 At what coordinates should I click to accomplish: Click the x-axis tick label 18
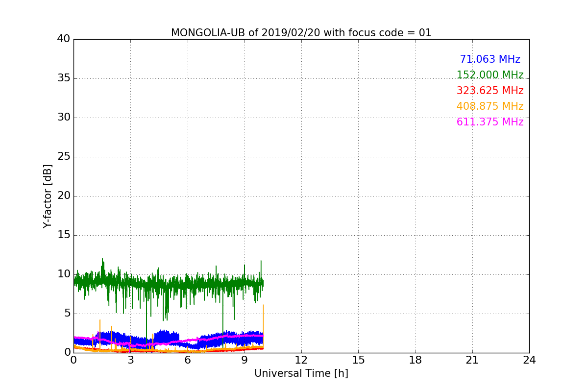(x=416, y=360)
